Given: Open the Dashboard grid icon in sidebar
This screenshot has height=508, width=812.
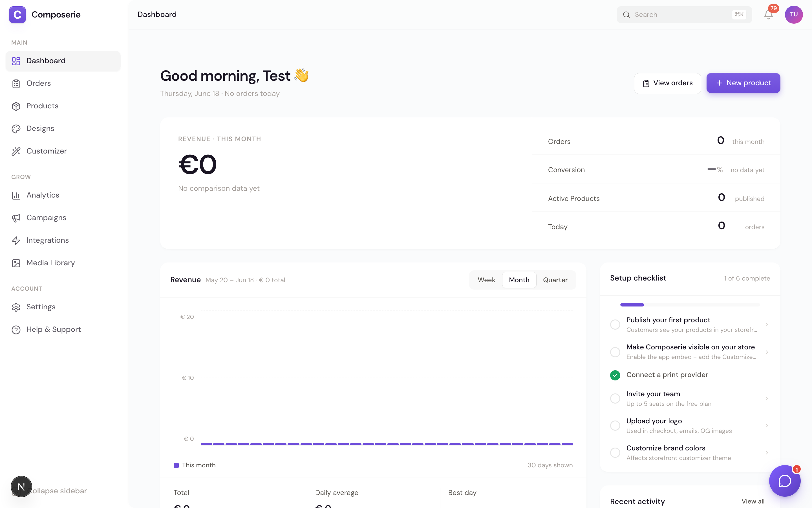Looking at the screenshot, I should click(16, 61).
